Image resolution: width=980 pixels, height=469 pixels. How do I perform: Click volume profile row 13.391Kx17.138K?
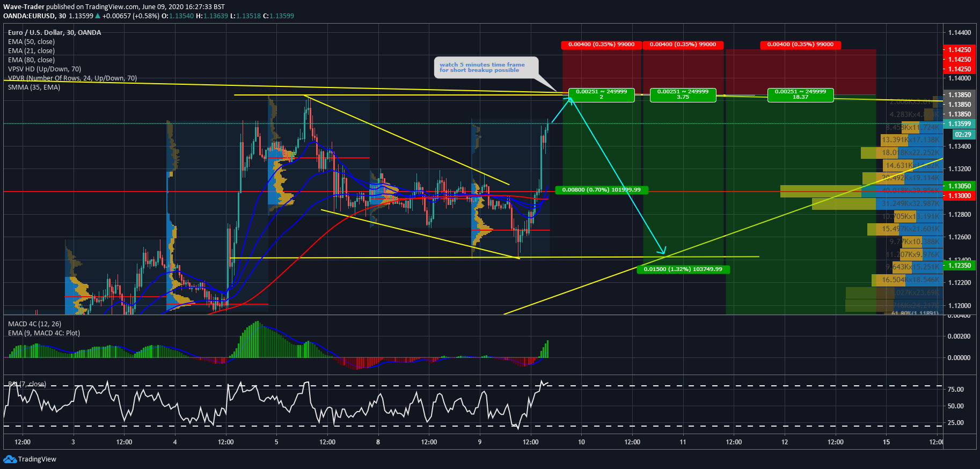click(x=911, y=140)
